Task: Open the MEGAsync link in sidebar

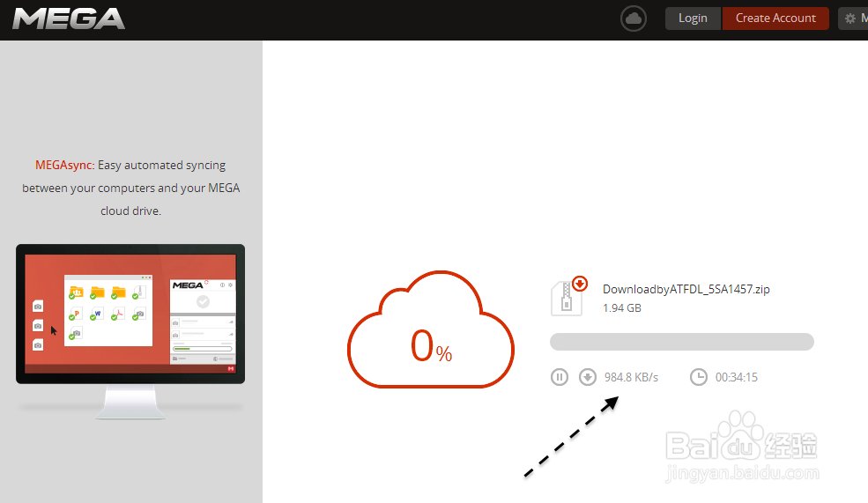Action: click(x=64, y=165)
